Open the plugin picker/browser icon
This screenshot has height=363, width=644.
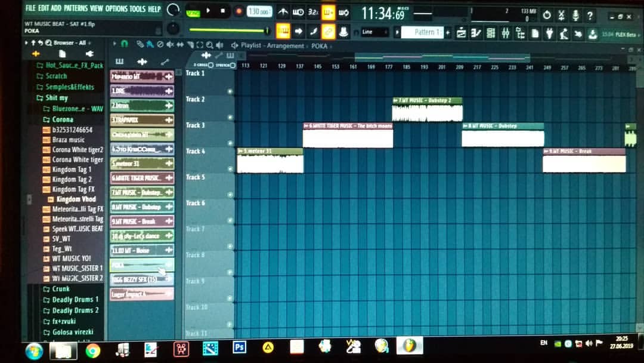(x=521, y=33)
